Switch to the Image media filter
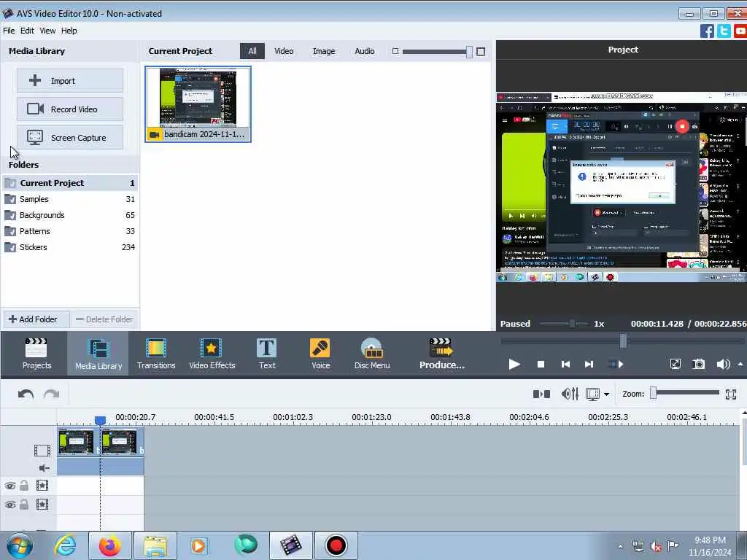 point(324,51)
